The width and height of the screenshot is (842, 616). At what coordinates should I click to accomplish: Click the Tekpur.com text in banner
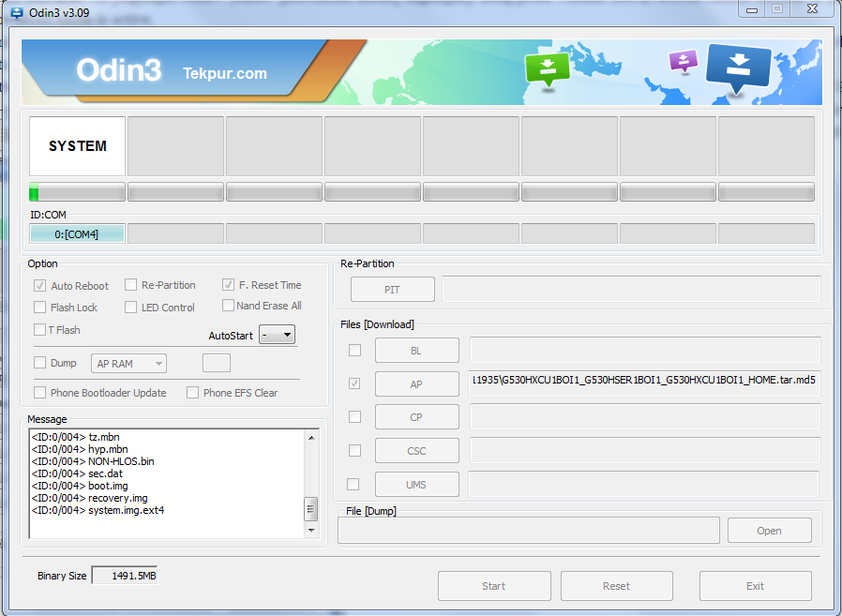[x=225, y=73]
